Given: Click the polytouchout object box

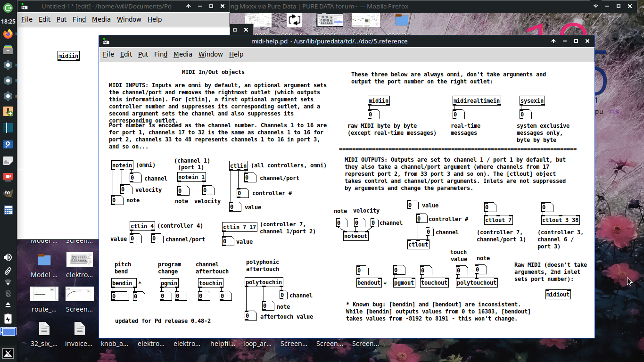Looking at the screenshot, I should pyautogui.click(x=477, y=283).
